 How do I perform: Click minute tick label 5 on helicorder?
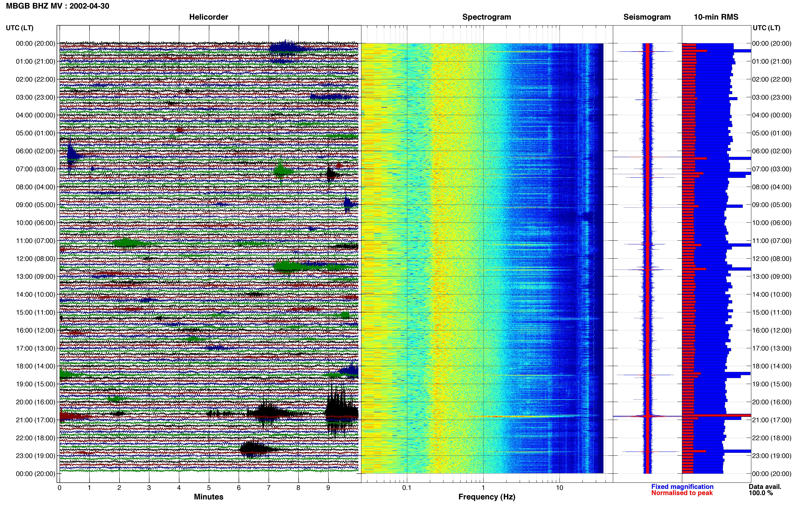(x=209, y=488)
